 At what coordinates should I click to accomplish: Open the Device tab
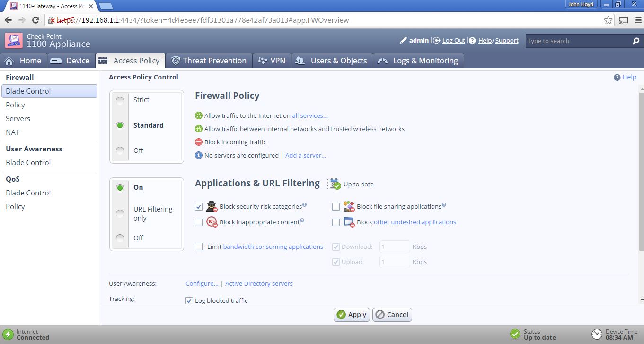70,61
